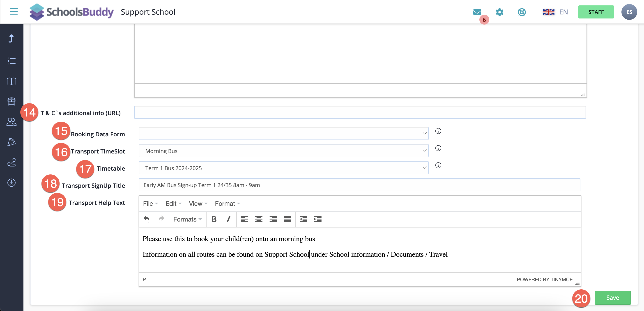The image size is (644, 311).
Task: Decrease indent in editor
Action: click(x=303, y=219)
